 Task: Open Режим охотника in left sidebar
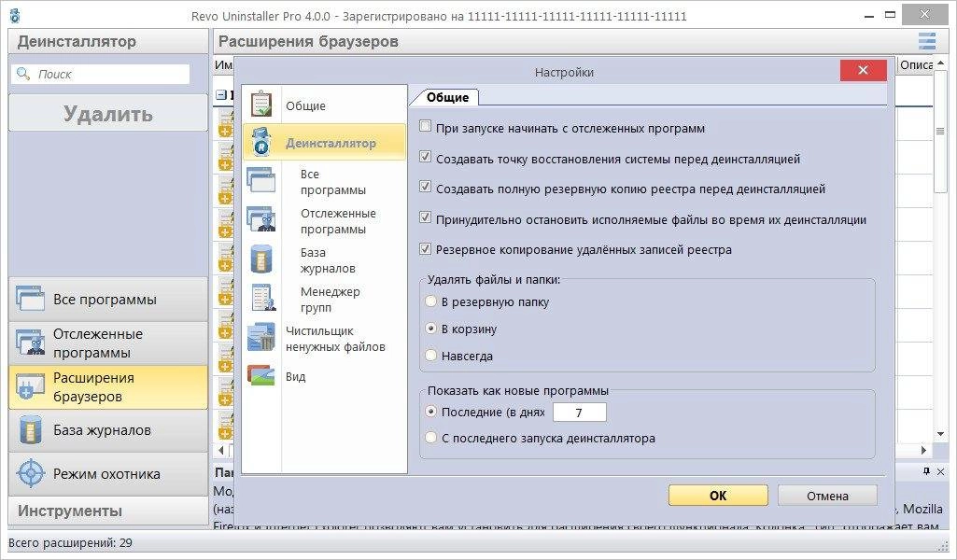click(x=108, y=473)
